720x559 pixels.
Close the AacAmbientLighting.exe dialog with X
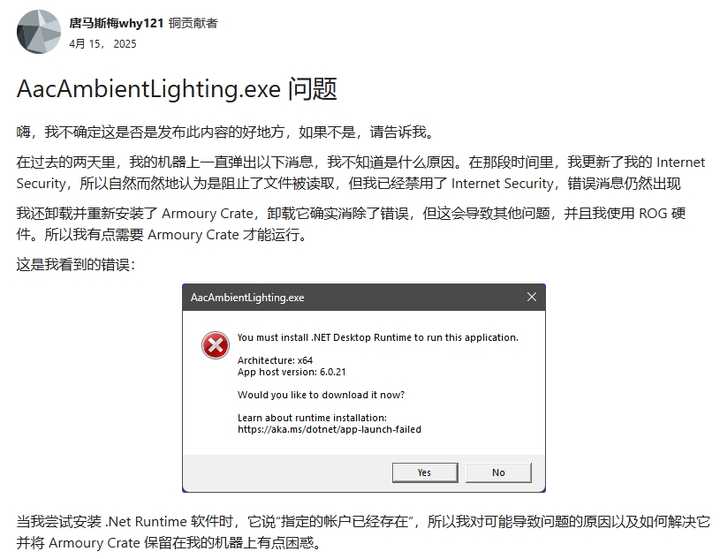(x=531, y=297)
